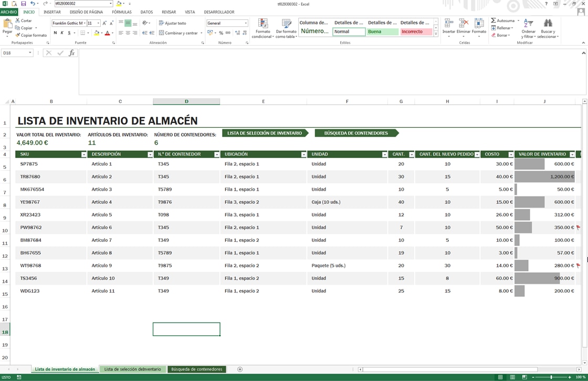Click the BÚSQUEDA DE CONTENEDORES button
Viewport: 588px width, 381px height.
[x=356, y=133]
